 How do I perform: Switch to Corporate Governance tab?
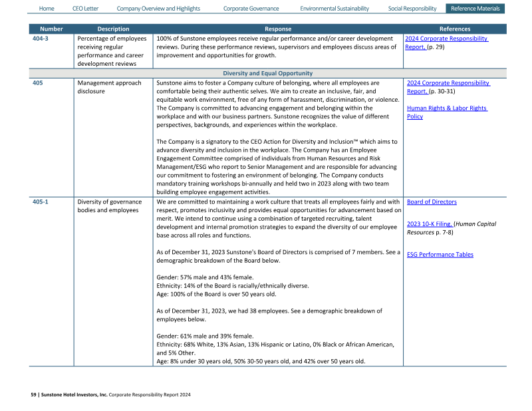click(x=251, y=9)
